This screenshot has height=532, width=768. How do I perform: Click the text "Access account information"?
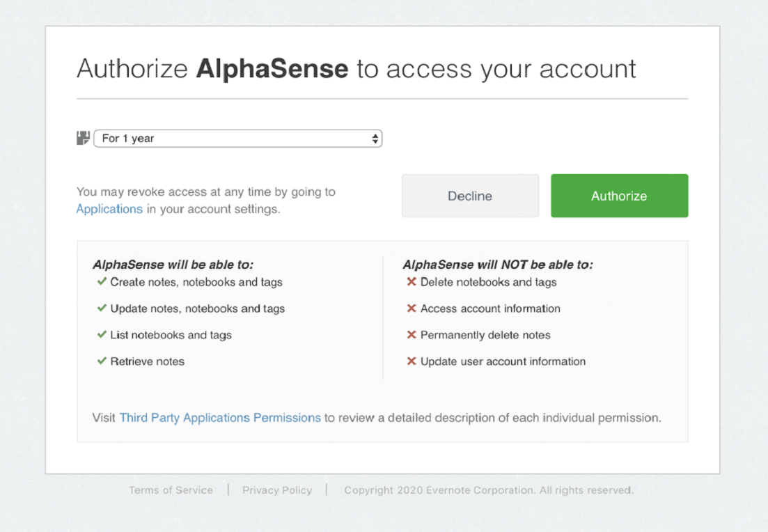(x=490, y=308)
